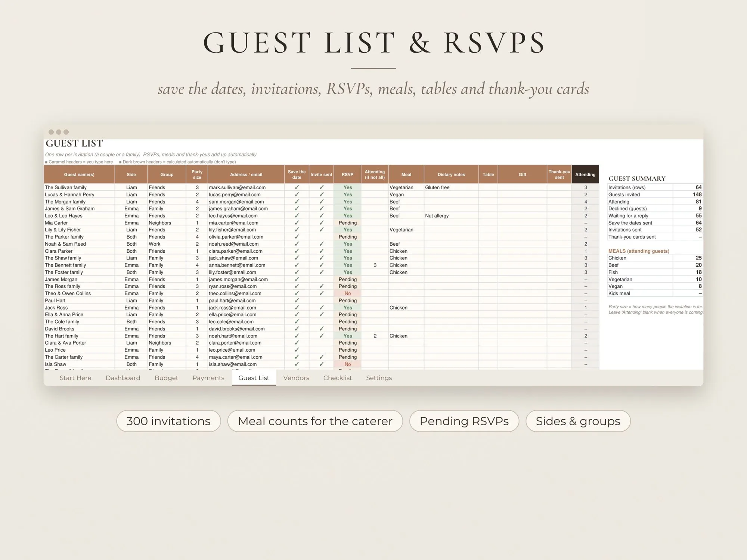Click Meal counts for the caterer pill
The image size is (747, 560).
[x=315, y=421]
